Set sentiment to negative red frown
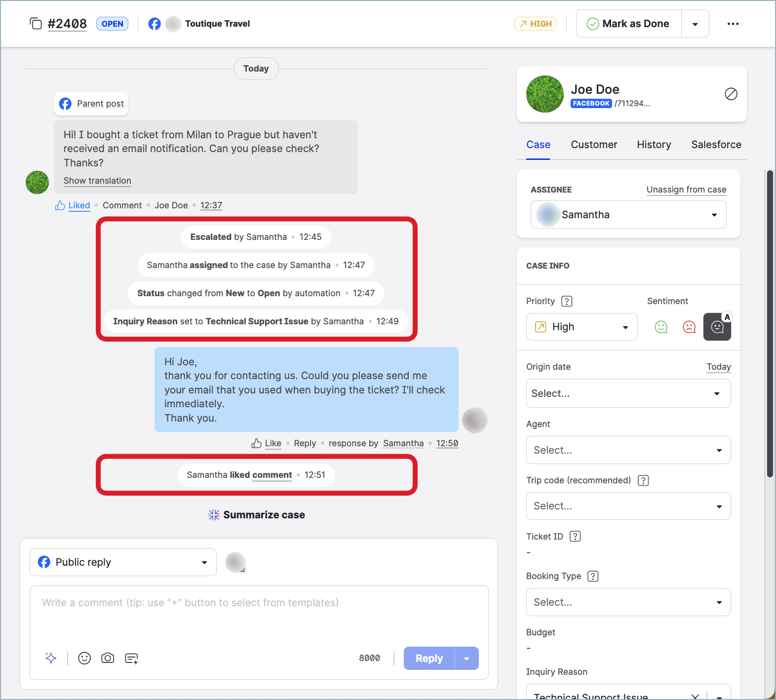Screen dimensions: 776x700 (689, 327)
